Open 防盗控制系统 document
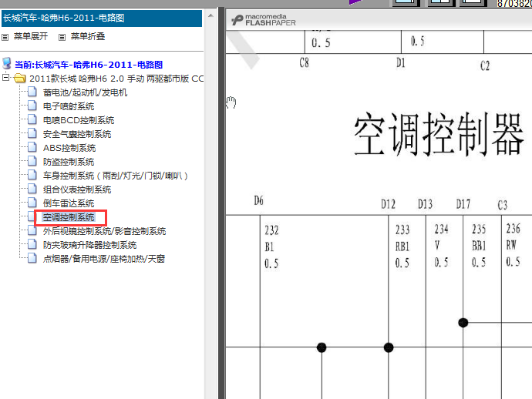The image size is (532, 399). 69,162
